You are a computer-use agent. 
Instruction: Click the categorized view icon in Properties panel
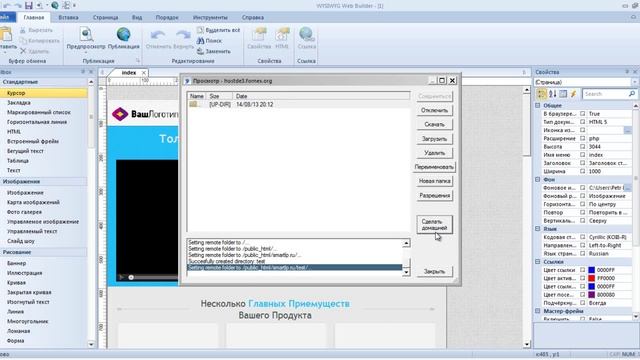(x=541, y=94)
